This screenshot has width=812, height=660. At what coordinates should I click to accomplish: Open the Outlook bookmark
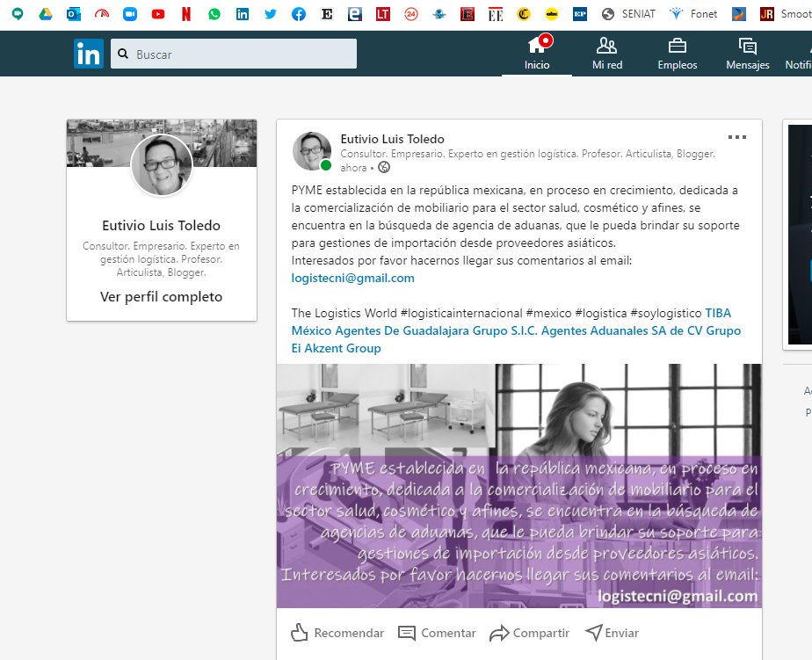pos(74,14)
